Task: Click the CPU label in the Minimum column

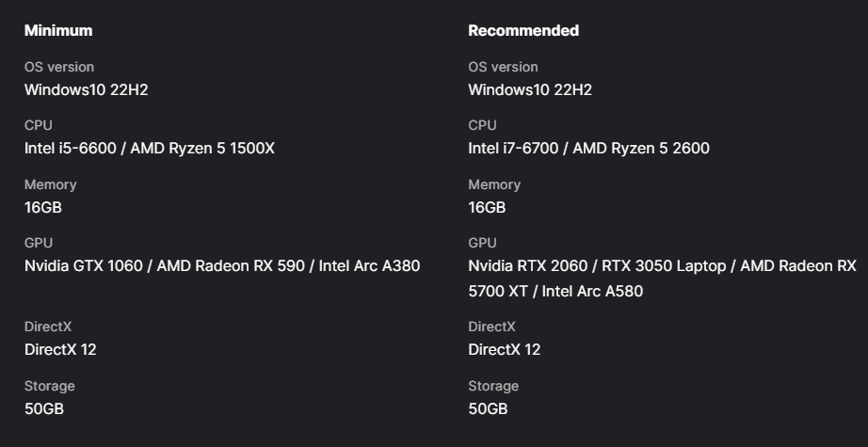Action: (x=39, y=125)
